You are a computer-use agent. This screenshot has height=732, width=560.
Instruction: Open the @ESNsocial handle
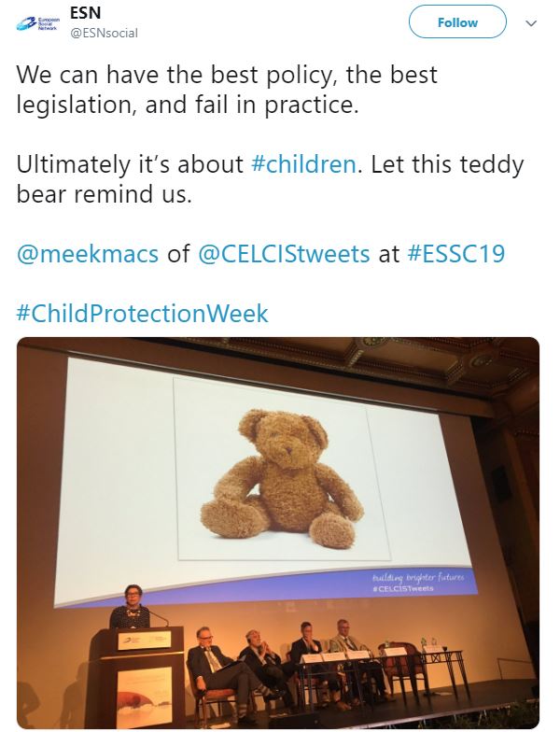(105, 34)
